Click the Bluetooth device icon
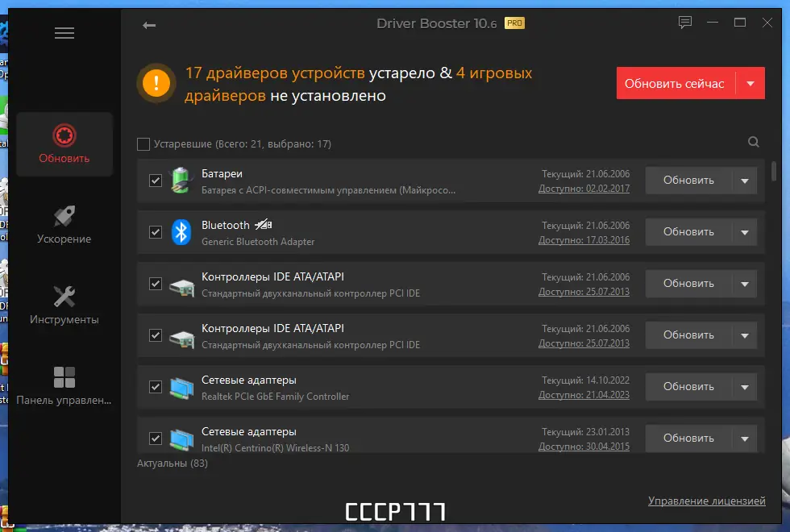790x532 pixels. click(181, 232)
